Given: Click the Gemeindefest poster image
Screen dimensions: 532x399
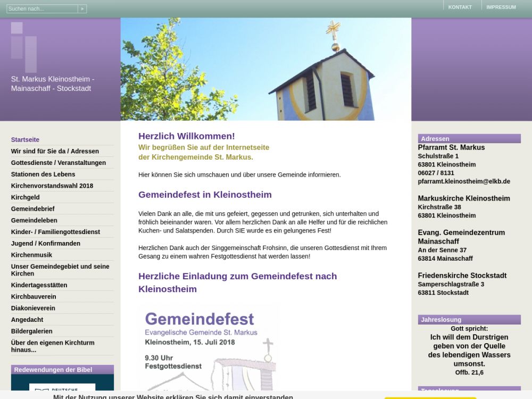Looking at the screenshot, I should tap(208, 351).
